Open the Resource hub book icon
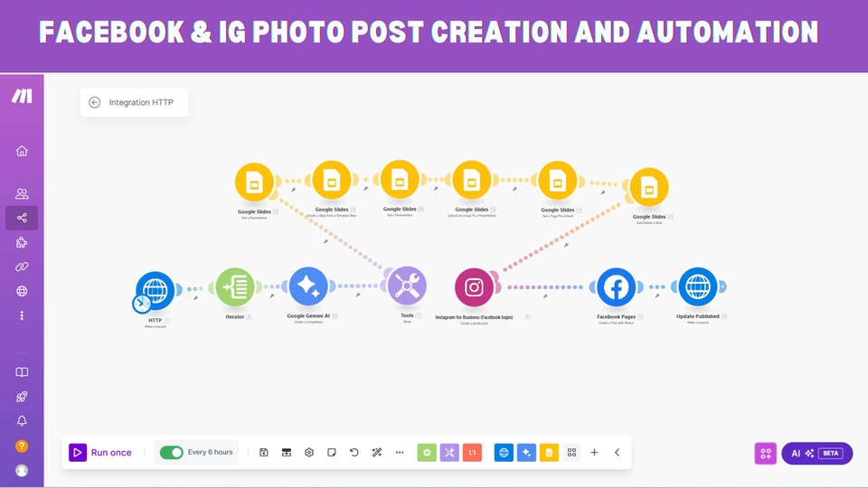The image size is (868, 488). [x=22, y=371]
